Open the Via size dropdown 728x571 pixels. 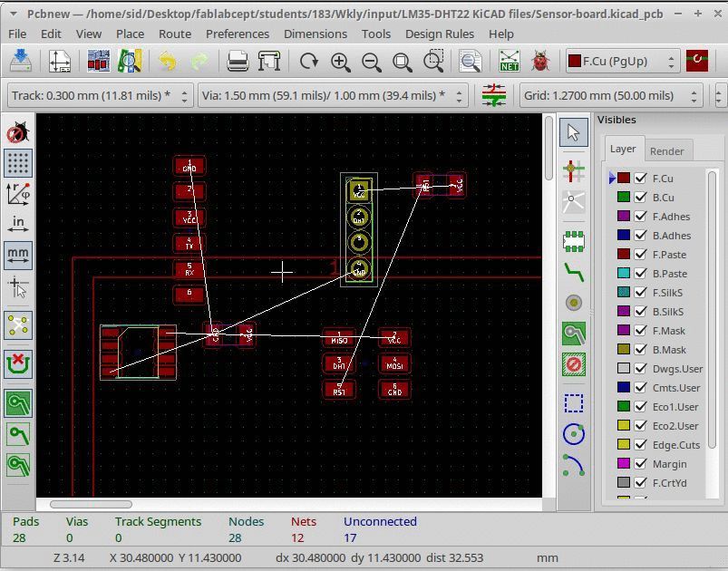click(333, 96)
